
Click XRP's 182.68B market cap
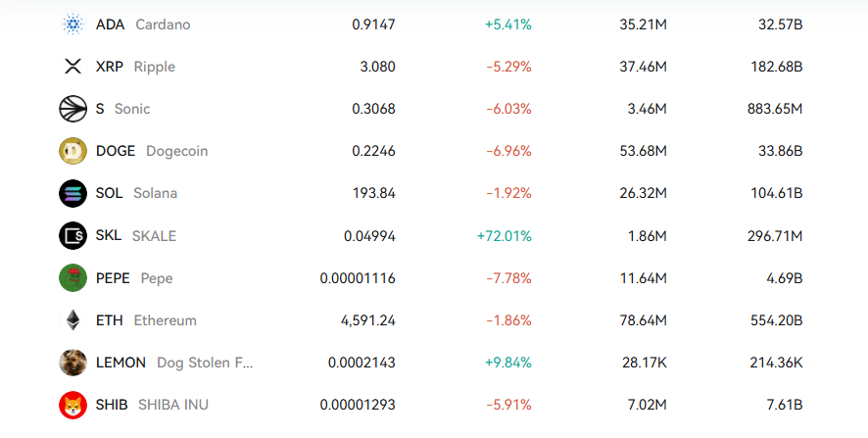[774, 67]
